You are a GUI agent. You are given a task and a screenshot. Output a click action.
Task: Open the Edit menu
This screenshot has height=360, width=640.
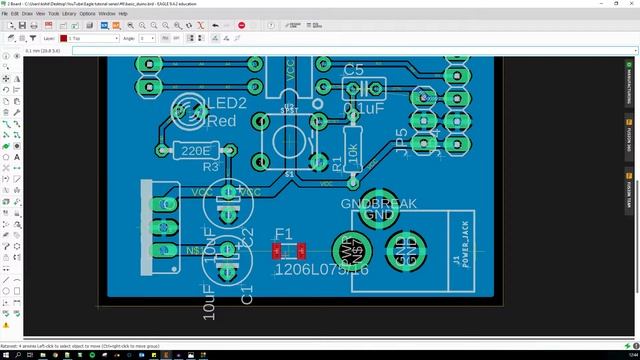tap(15, 13)
